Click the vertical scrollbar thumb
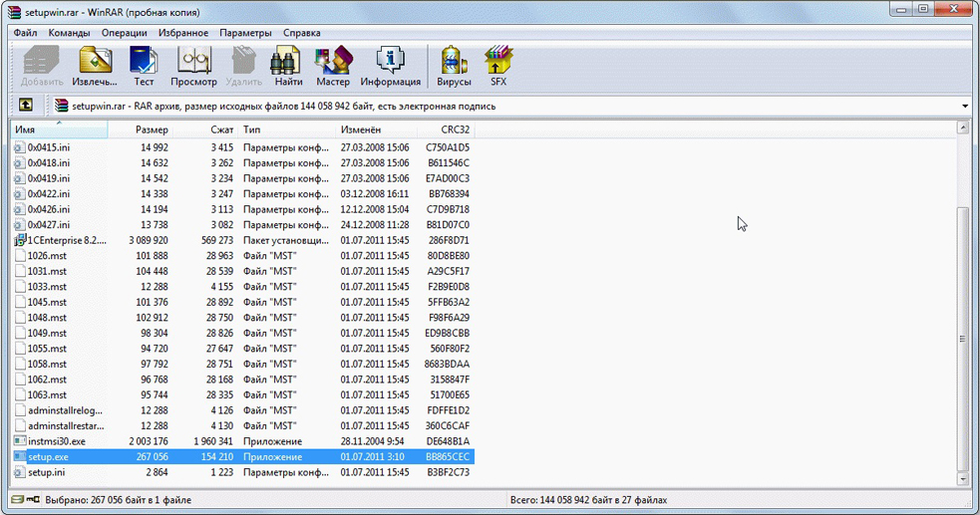This screenshot has height=515, width=980. (x=962, y=339)
